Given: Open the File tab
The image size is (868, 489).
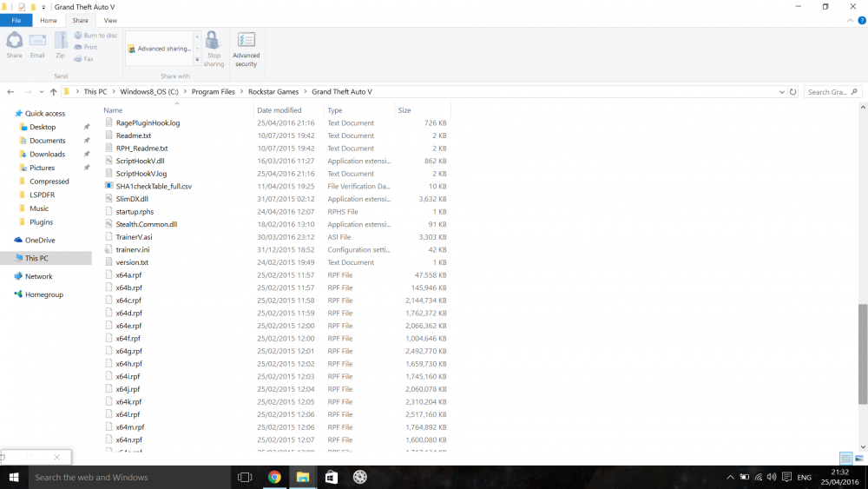Looking at the screenshot, I should coord(16,21).
